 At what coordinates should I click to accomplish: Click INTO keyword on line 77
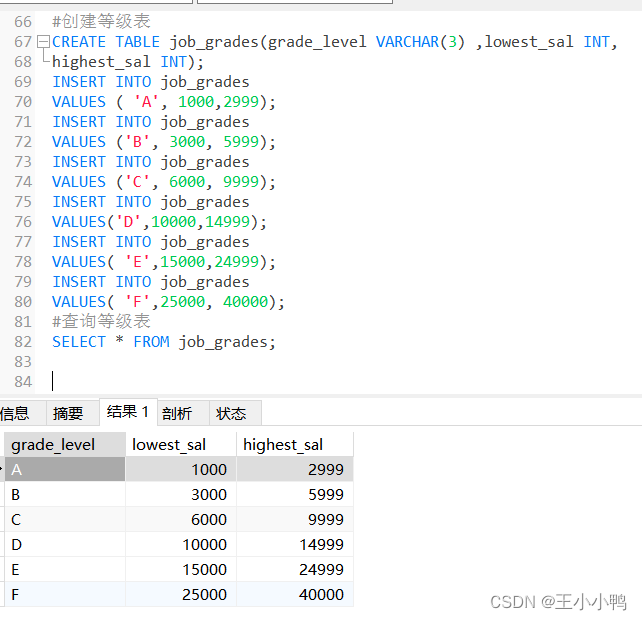(133, 242)
